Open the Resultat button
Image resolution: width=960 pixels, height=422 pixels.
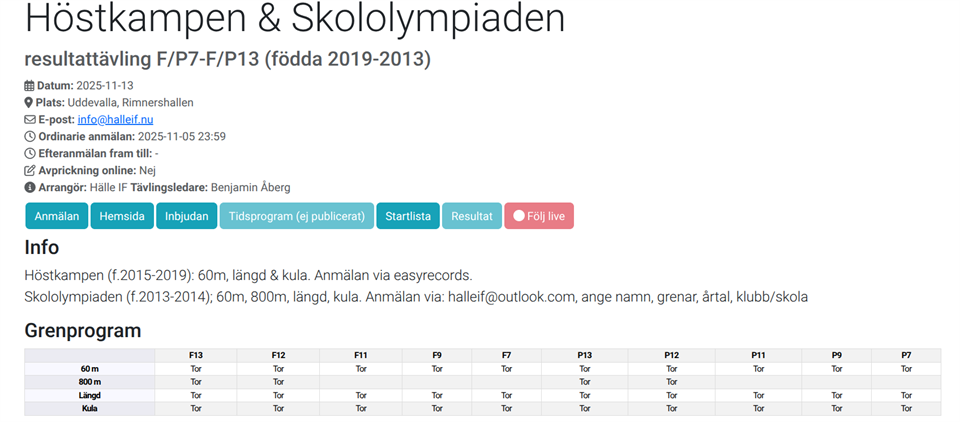(x=471, y=216)
